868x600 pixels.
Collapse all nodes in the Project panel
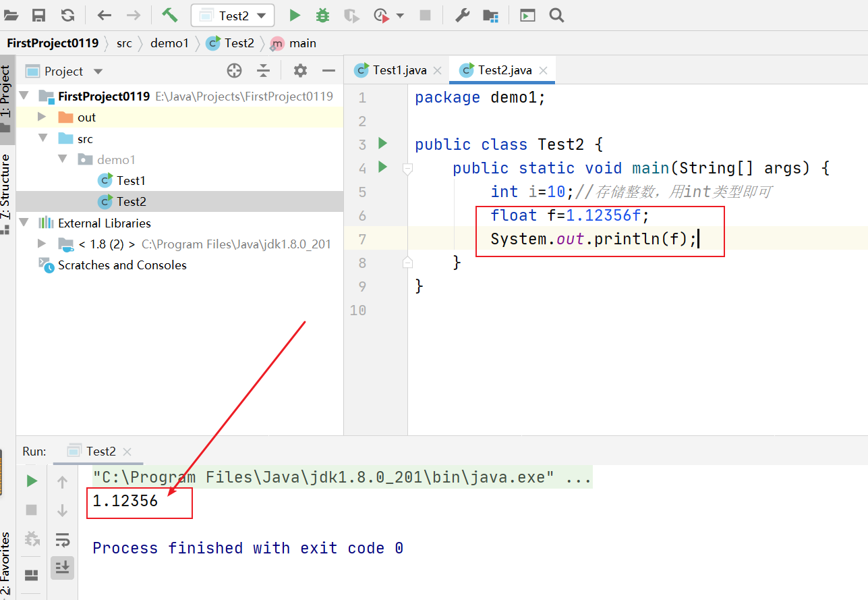tap(264, 71)
